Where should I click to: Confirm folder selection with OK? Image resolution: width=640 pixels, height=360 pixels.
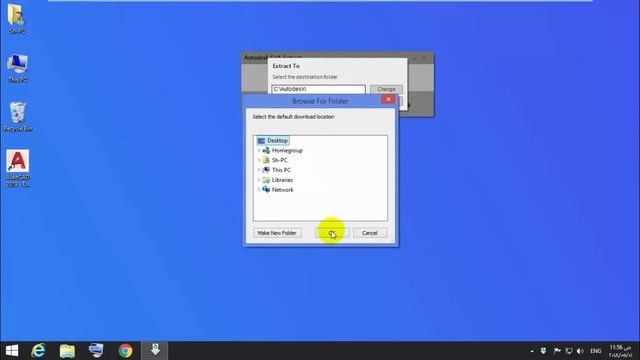(x=332, y=233)
